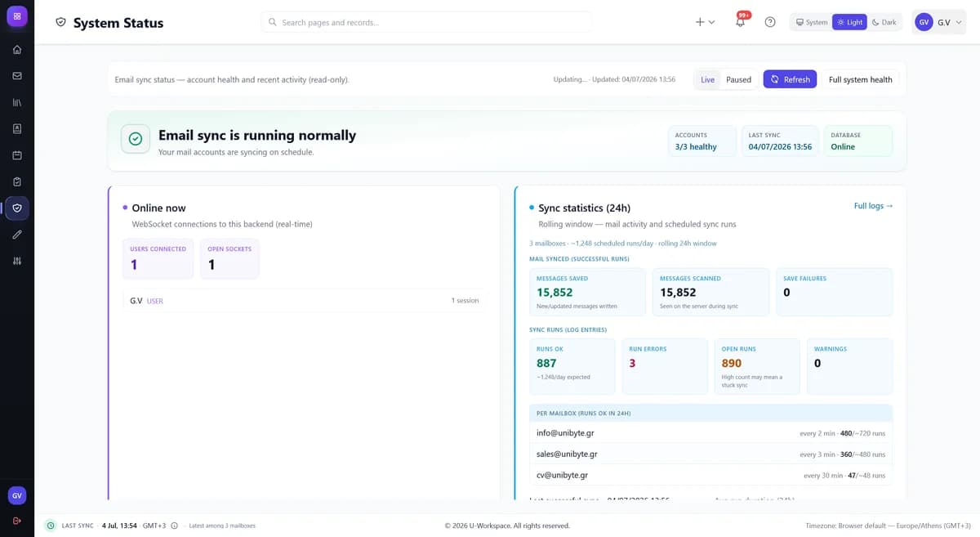Set updates to Paused mode
Viewport: 980px width, 537px height.
[738, 79]
